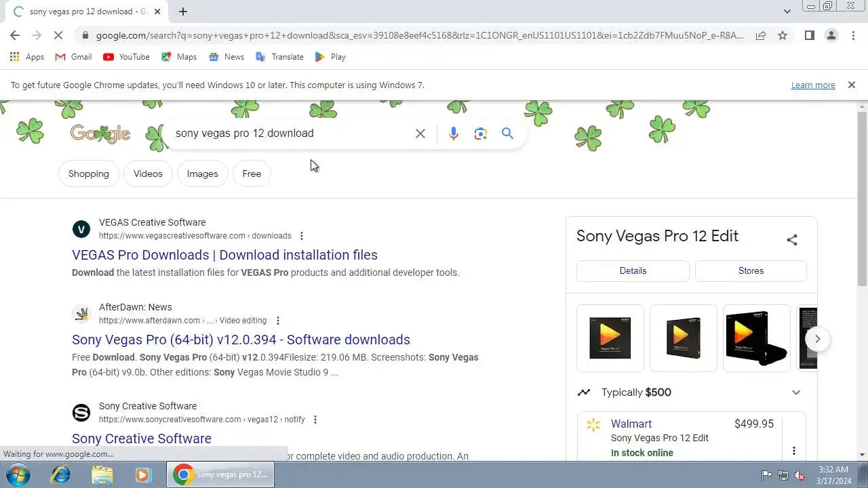Viewport: 868px width, 488px height.
Task: Open the Translate bookmark
Action: coord(279,57)
